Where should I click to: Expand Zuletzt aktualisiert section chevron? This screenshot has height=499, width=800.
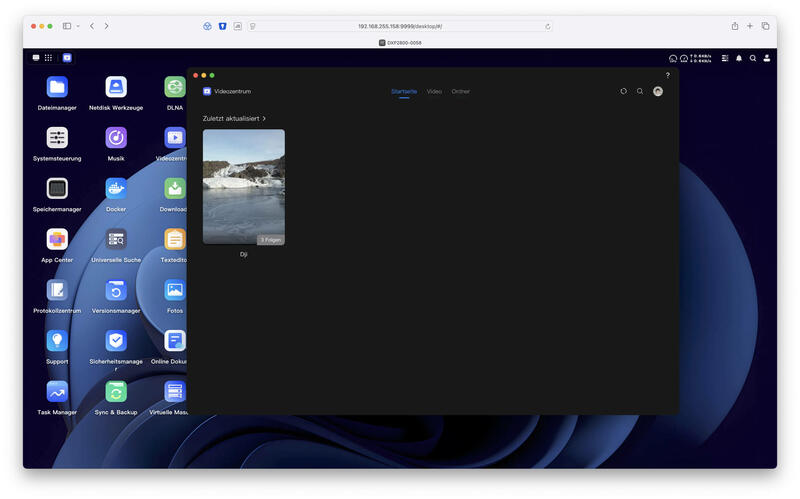tap(264, 118)
